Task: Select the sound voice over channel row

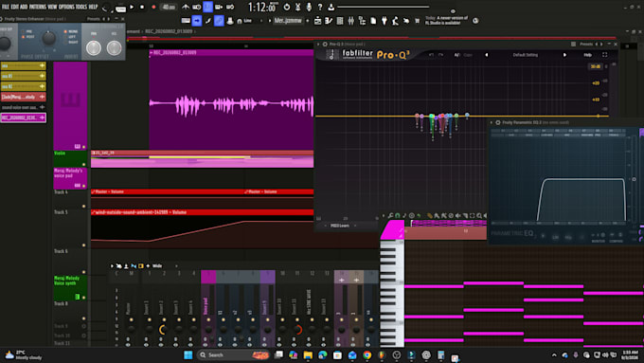Action: pos(23,107)
